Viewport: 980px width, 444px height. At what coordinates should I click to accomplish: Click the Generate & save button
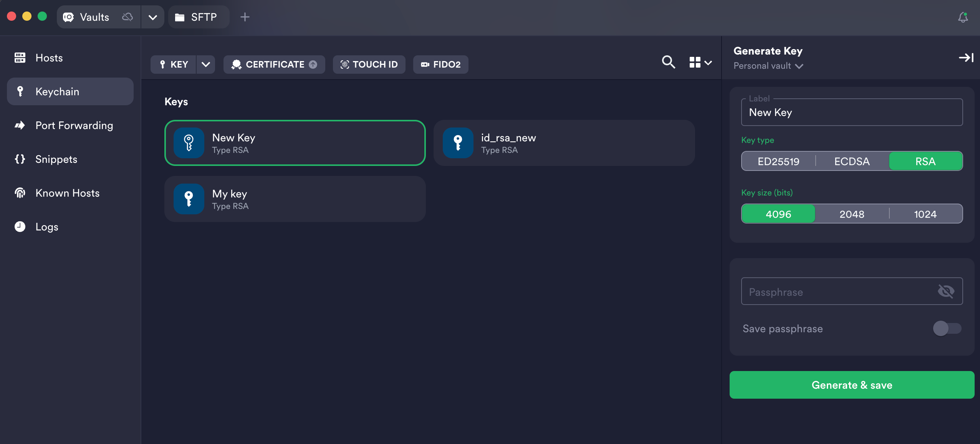coord(852,385)
